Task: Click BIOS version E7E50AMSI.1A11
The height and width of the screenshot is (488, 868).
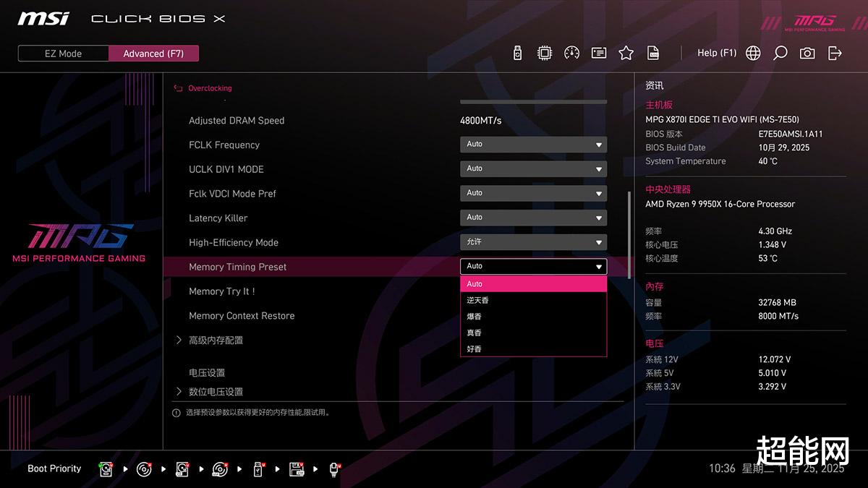Action: (790, 134)
